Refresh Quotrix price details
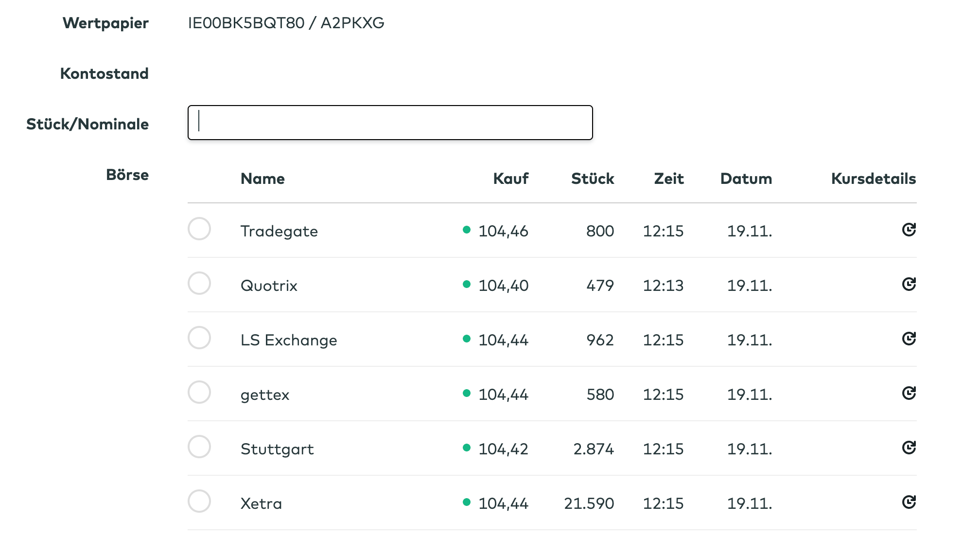The height and width of the screenshot is (539, 980). click(909, 284)
